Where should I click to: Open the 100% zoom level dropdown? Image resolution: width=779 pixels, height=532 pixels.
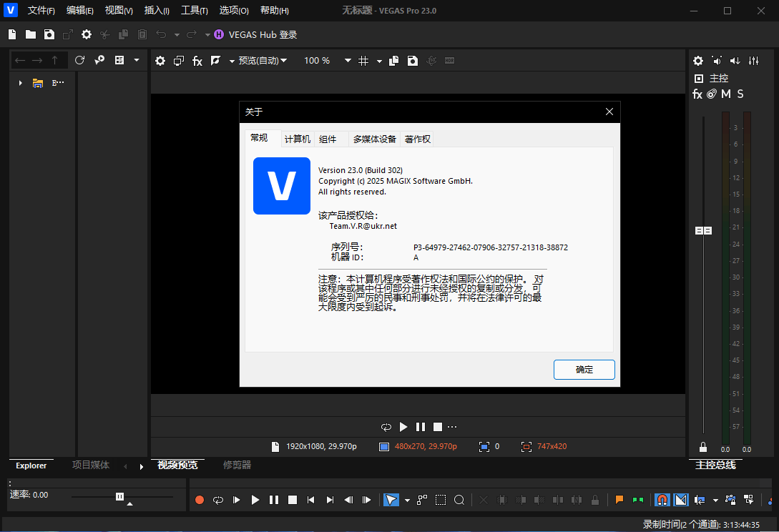(348, 61)
